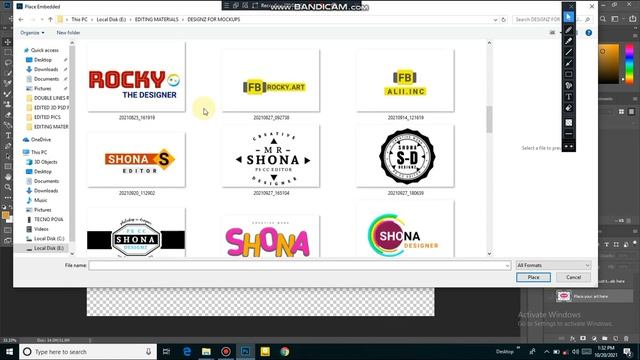Image resolution: width=640 pixels, height=360 pixels.
Task: Go back in the file dialog
Action: coord(21,19)
